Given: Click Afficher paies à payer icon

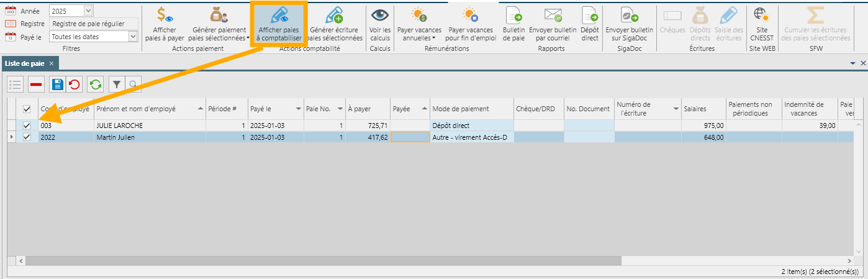Looking at the screenshot, I should pyautogui.click(x=165, y=14).
